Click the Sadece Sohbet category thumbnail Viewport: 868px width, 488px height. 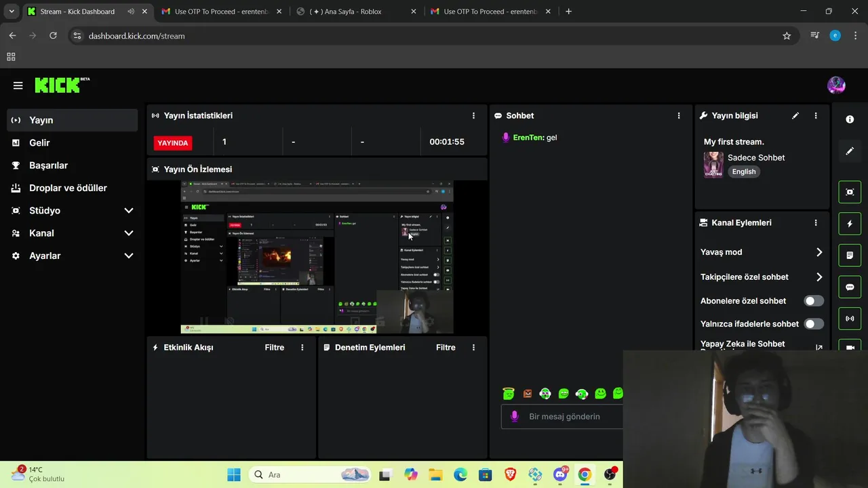tap(713, 165)
